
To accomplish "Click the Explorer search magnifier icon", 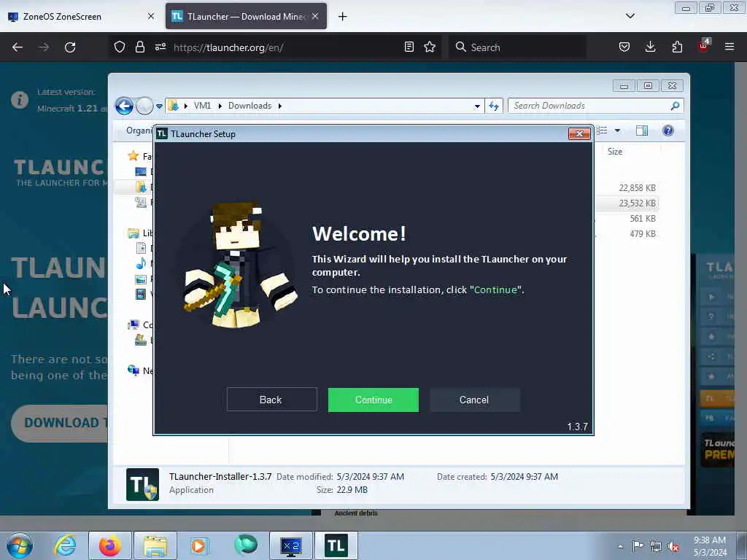I will pos(675,106).
